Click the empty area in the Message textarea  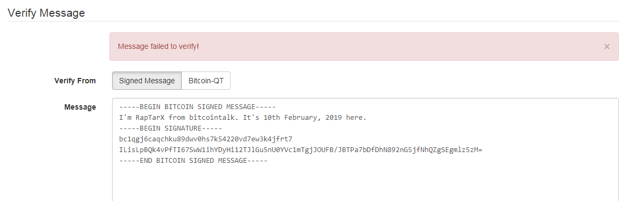pyautogui.click(x=365, y=184)
